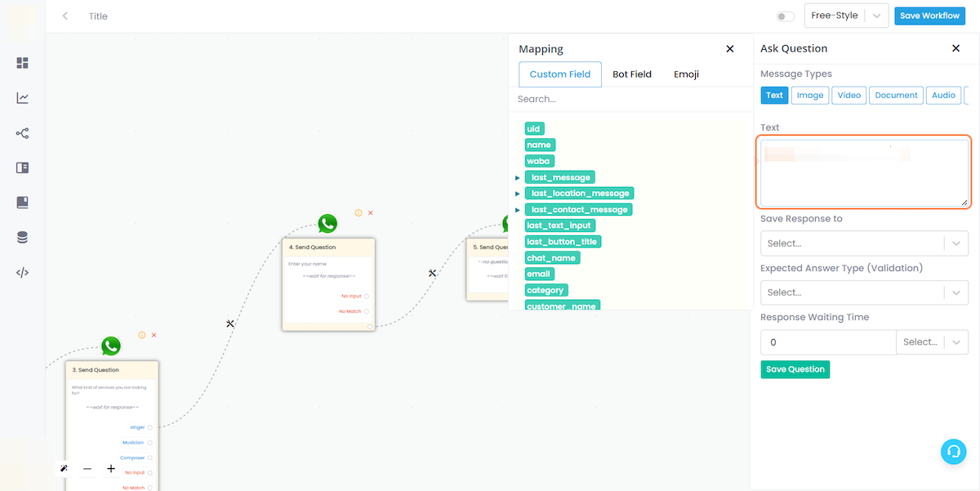980x491 pixels.
Task: Insert the waba custom field
Action: (539, 161)
